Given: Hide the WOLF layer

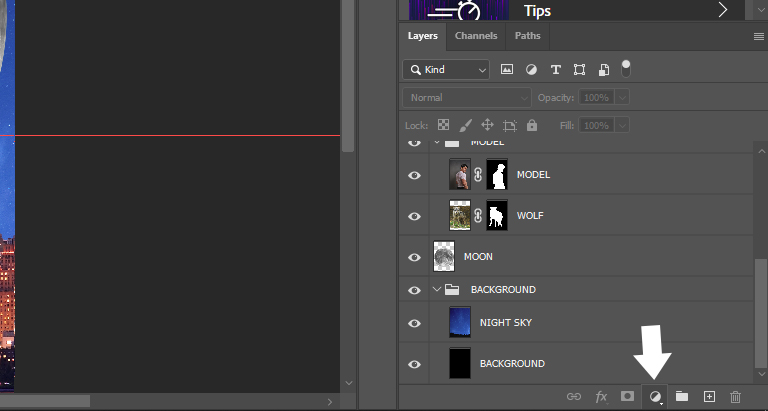Looking at the screenshot, I should pyautogui.click(x=414, y=216).
